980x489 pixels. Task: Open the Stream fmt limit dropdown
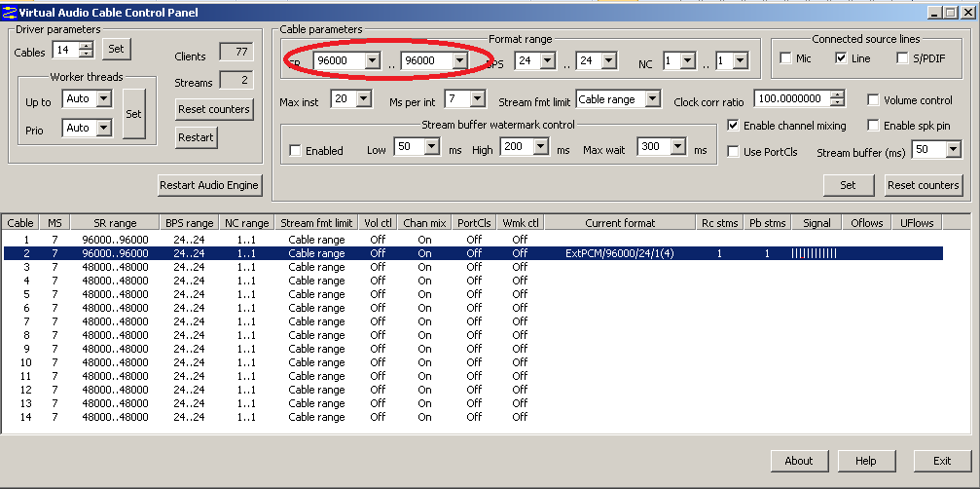[652, 98]
